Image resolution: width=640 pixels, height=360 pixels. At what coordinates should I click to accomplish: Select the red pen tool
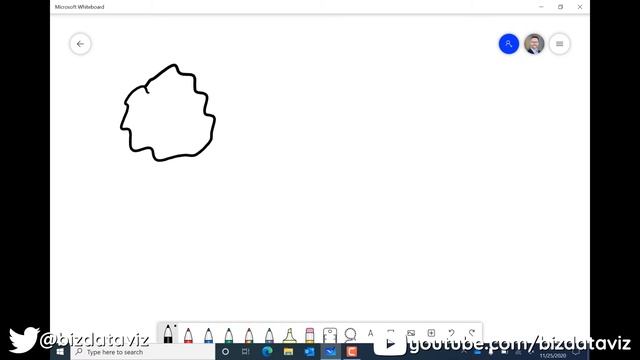pyautogui.click(x=188, y=335)
